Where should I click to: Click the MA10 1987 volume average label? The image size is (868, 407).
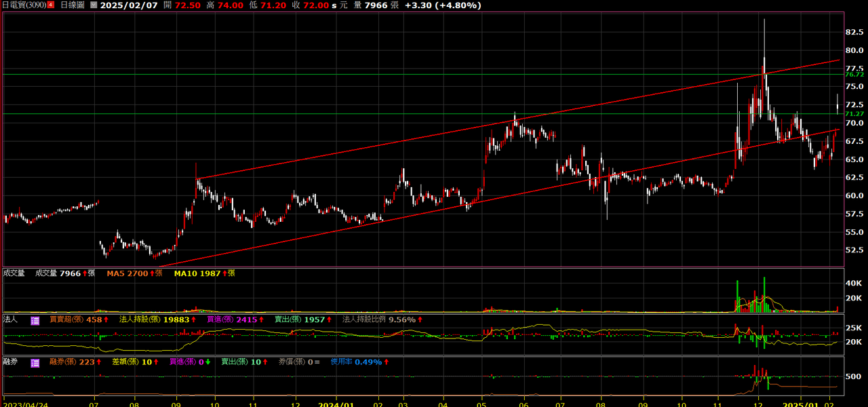[204, 273]
